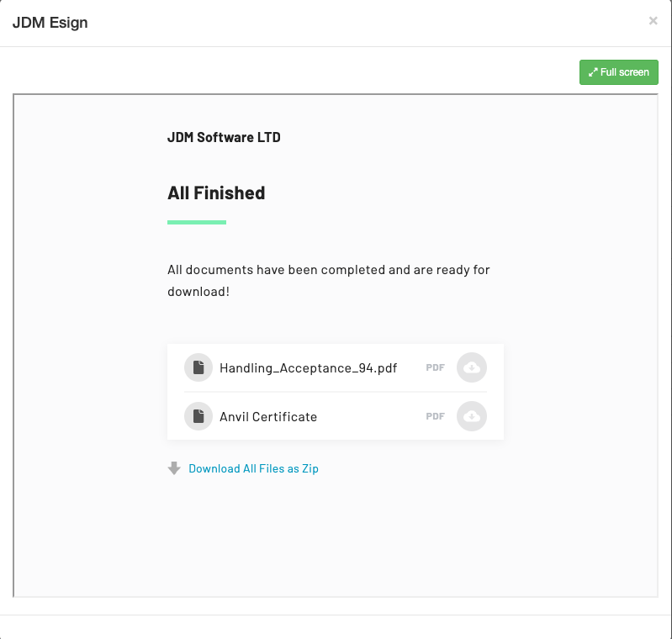Download All Files as Zip
The width and height of the screenshot is (672, 639).
click(253, 468)
